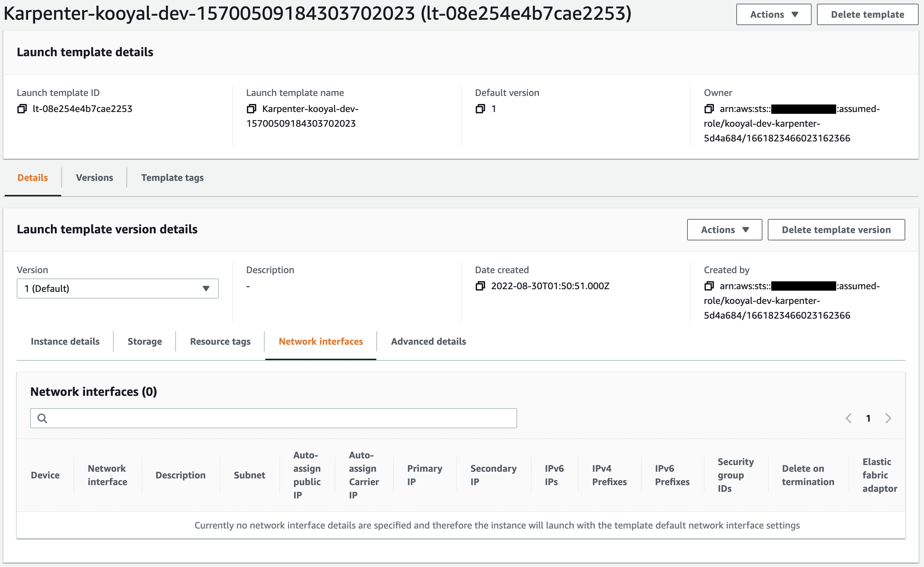This screenshot has width=924, height=567.
Task: Click inside the network interfaces search field
Action: point(263,418)
